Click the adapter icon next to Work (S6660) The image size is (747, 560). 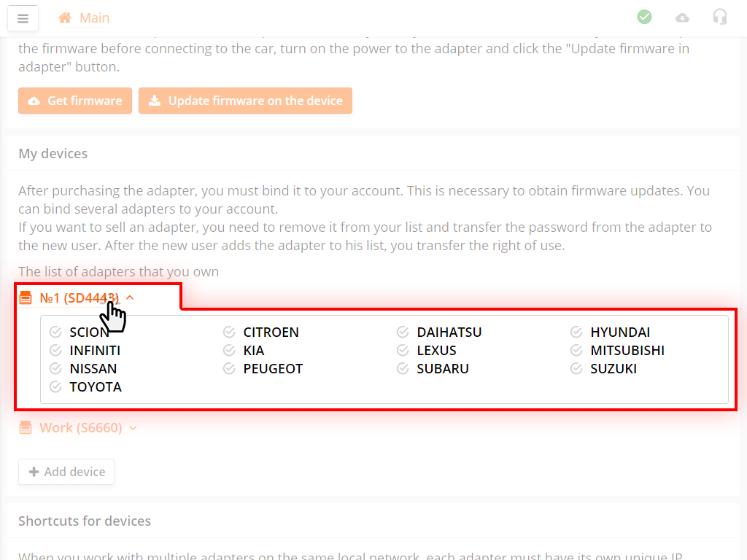pos(26,428)
